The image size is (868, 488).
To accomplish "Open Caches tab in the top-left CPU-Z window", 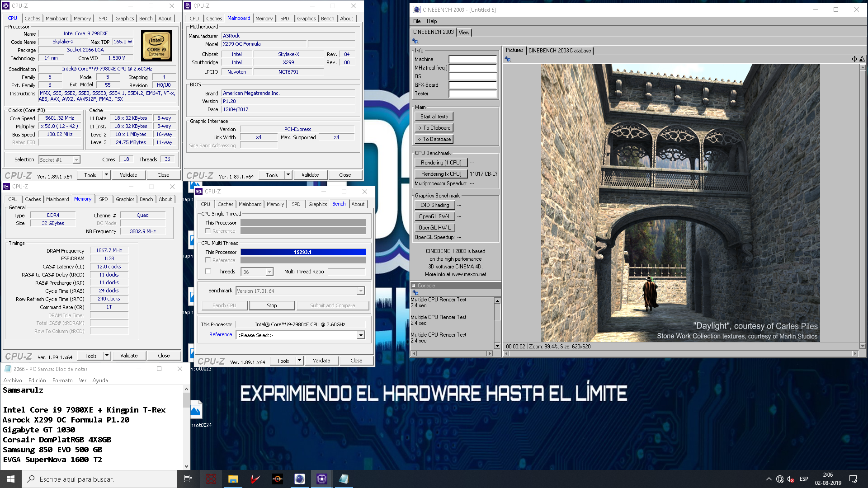I will (33, 19).
